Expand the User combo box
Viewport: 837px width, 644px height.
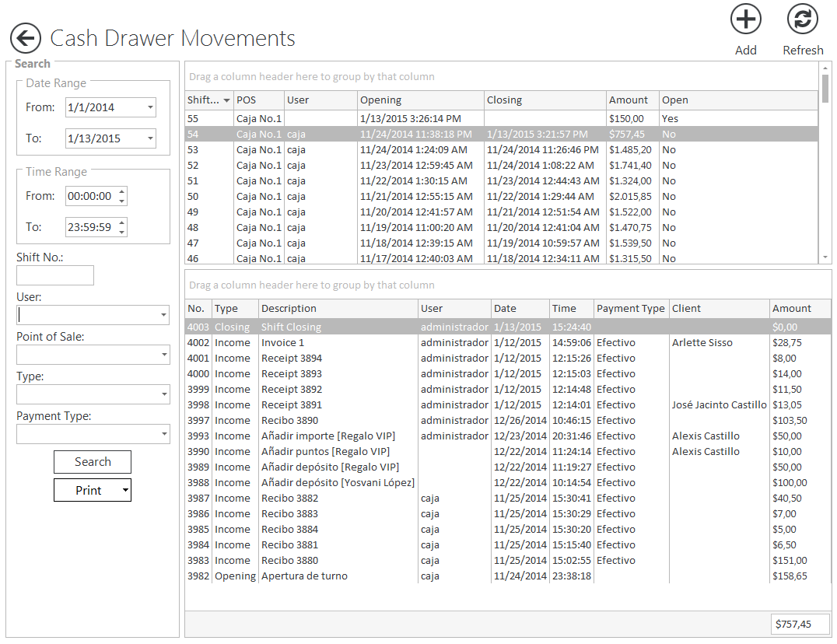(x=163, y=315)
